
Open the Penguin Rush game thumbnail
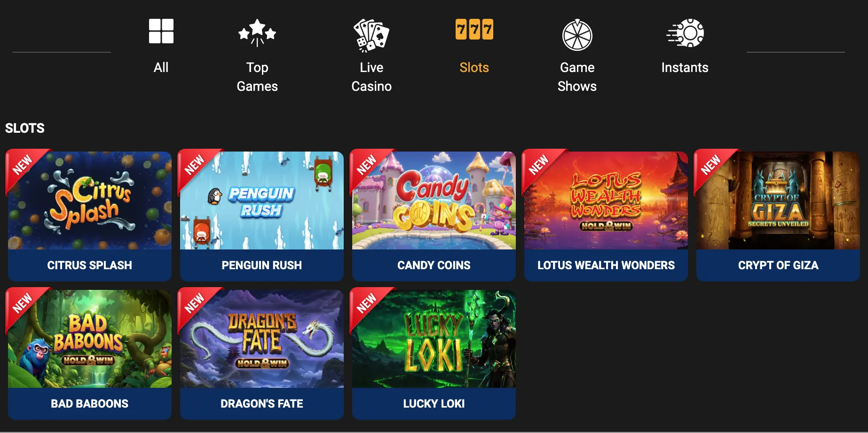click(x=262, y=200)
